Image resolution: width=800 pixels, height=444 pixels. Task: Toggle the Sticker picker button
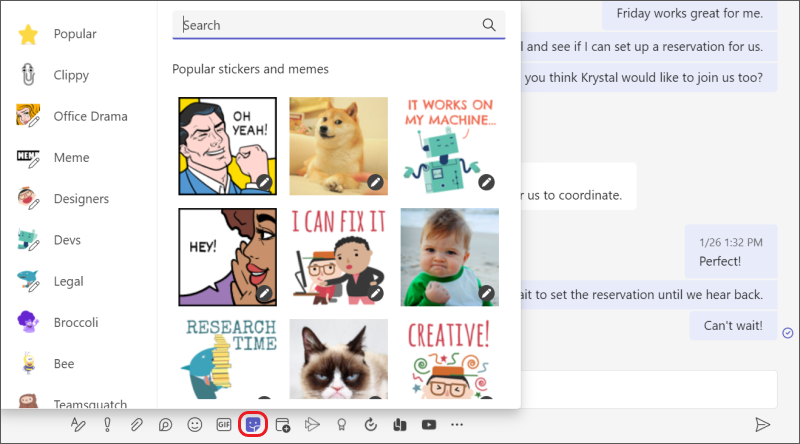point(253,425)
